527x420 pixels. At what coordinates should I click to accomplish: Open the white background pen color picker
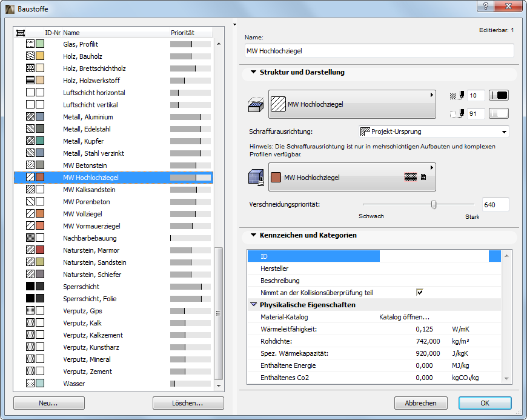(499, 114)
